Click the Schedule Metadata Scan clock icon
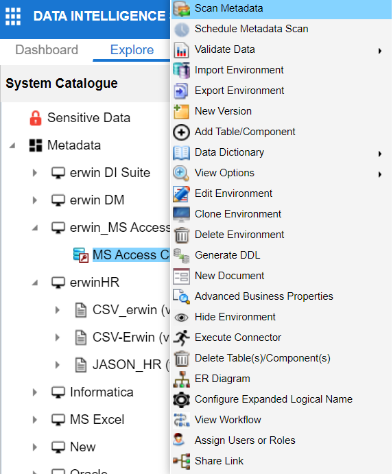 (181, 29)
